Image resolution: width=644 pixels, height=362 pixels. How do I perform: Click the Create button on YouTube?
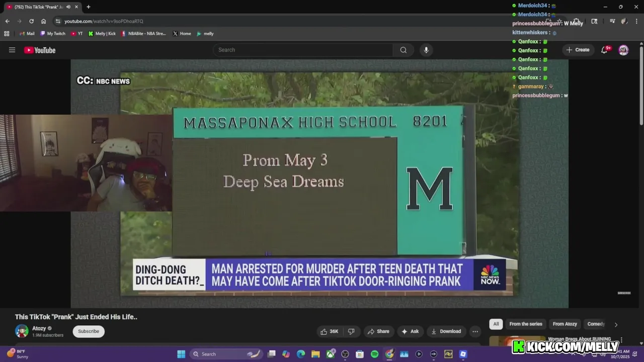pos(578,50)
